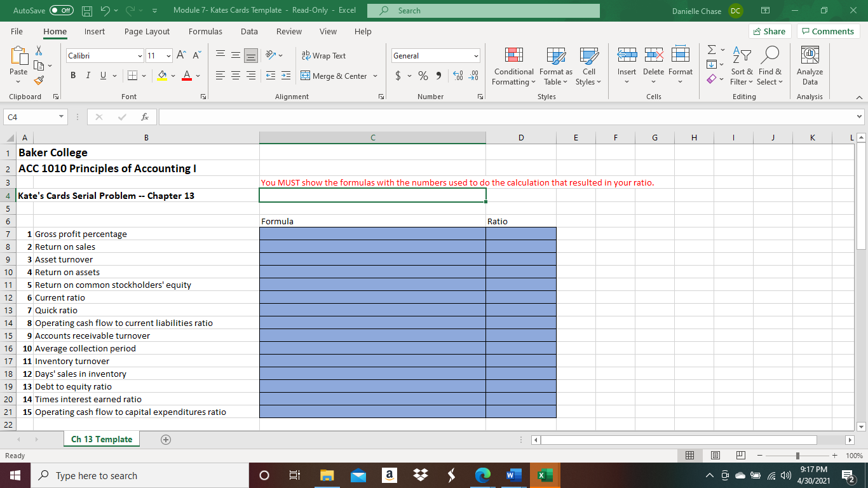Open the Insert ribbon tab
The width and height of the screenshot is (868, 488).
pos(95,31)
